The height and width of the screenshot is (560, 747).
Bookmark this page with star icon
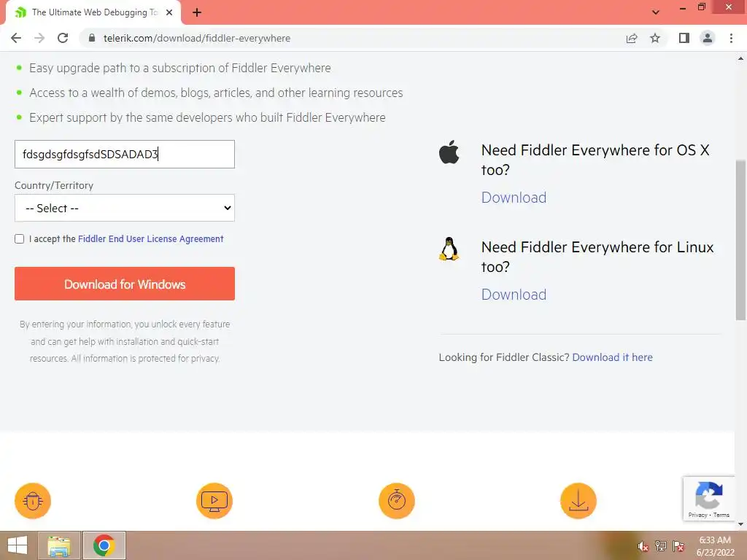(x=655, y=38)
